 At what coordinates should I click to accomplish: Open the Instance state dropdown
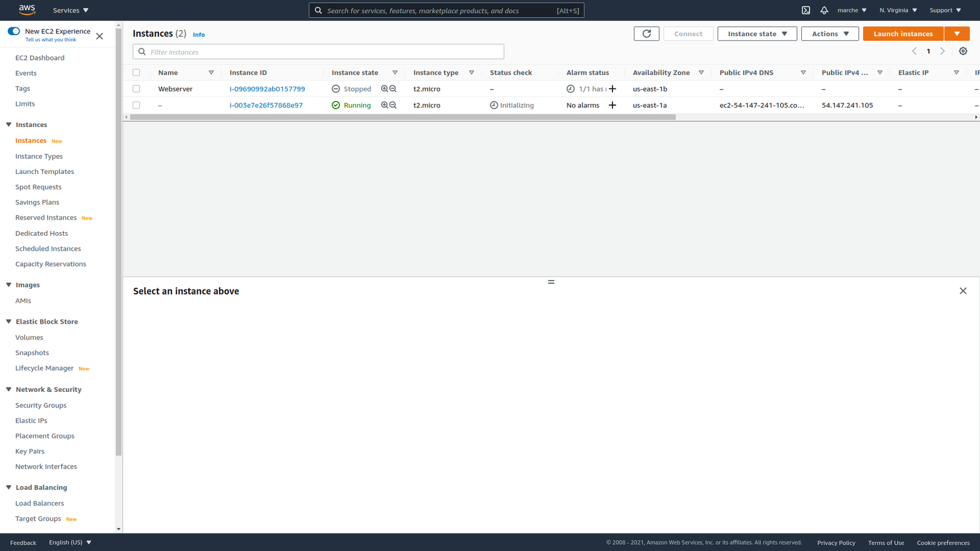(x=757, y=34)
